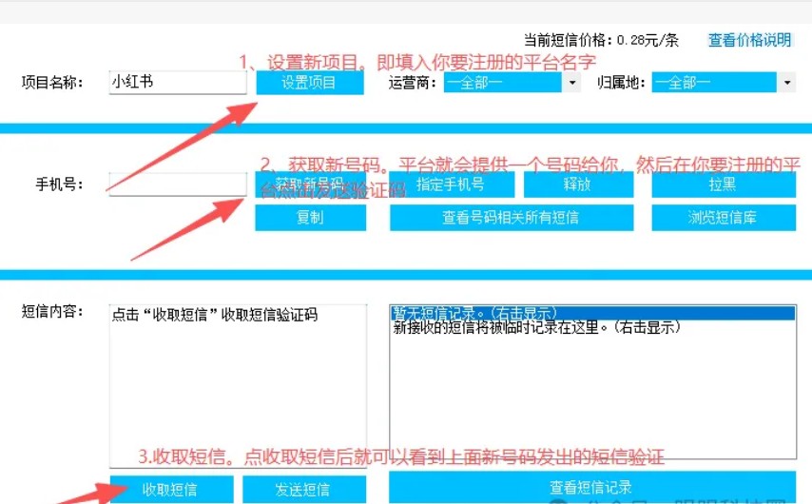Expand the 归属地 dropdown
This screenshot has width=812, height=504.
tap(723, 83)
